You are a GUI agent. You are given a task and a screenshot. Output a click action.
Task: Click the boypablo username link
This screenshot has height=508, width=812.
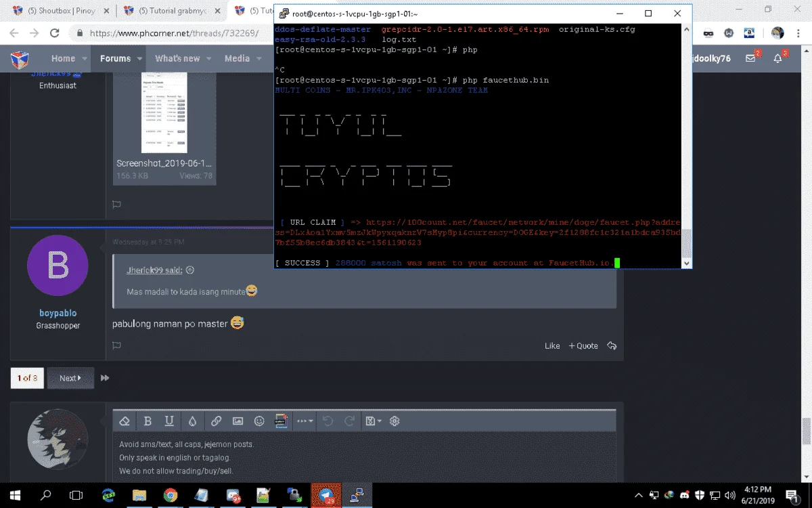pos(58,313)
